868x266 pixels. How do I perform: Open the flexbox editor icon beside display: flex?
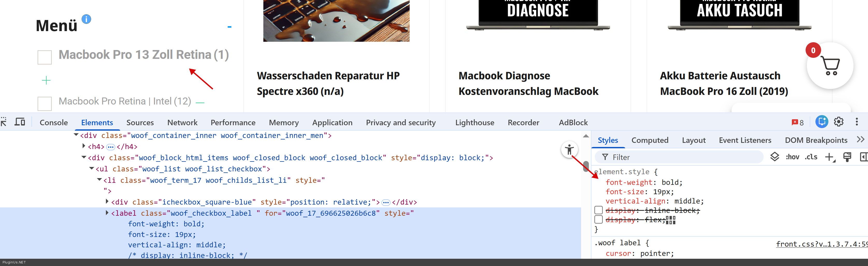coord(670,220)
